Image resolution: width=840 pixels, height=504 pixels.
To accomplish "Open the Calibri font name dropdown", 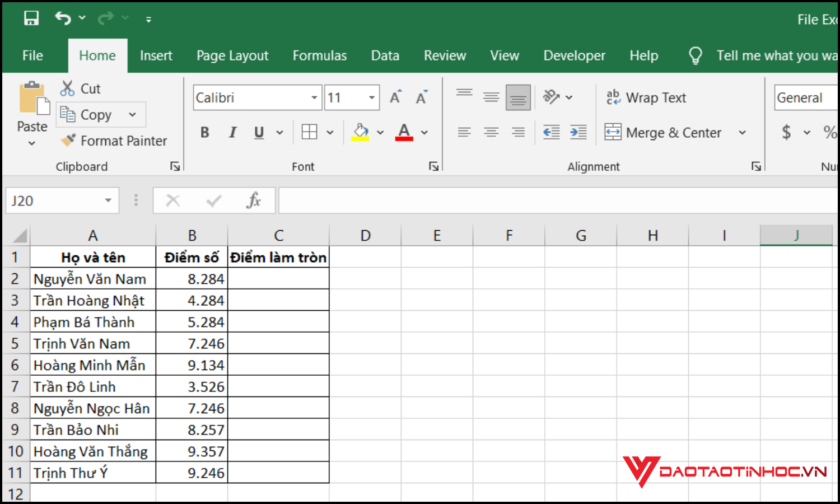I will click(x=314, y=98).
